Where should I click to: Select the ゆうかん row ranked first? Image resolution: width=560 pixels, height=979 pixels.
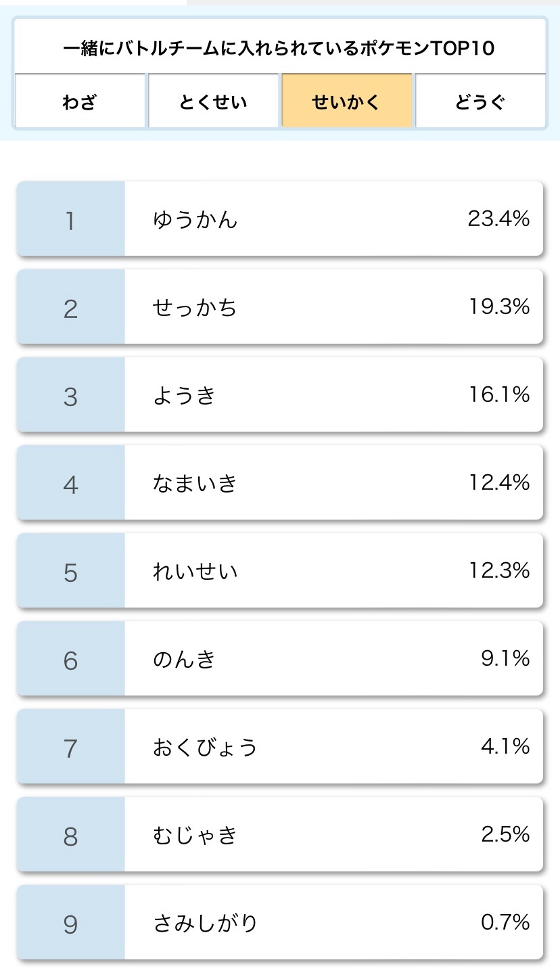click(x=280, y=219)
